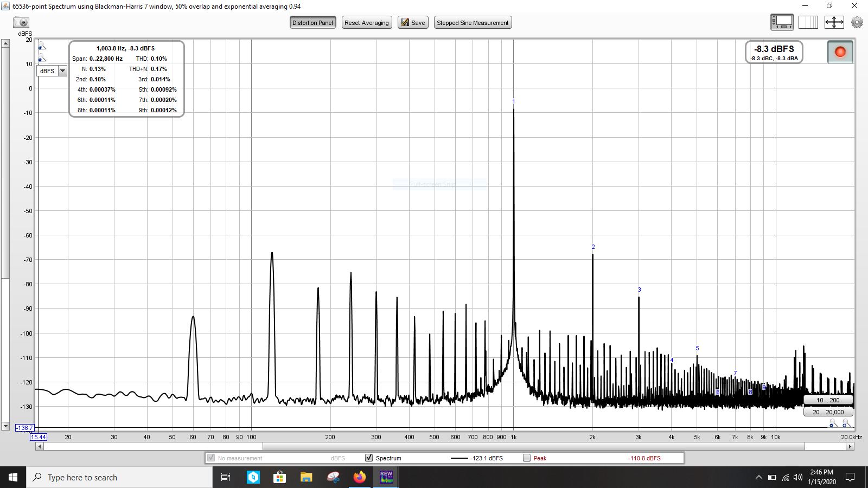868x488 pixels.
Task: Stop recording with the red record button
Action: click(840, 52)
